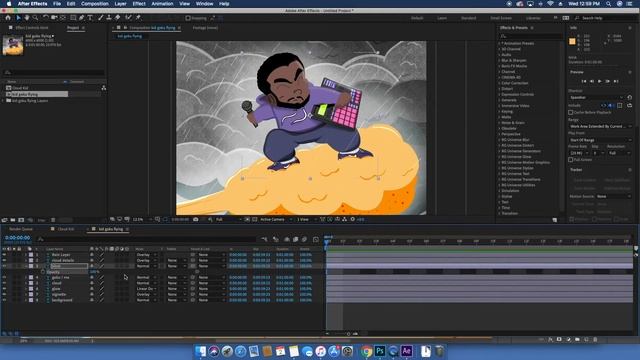Viewport: 640px width, 360px height.
Task: Open the Spacebar shortcut dropdown
Action: 596,98
